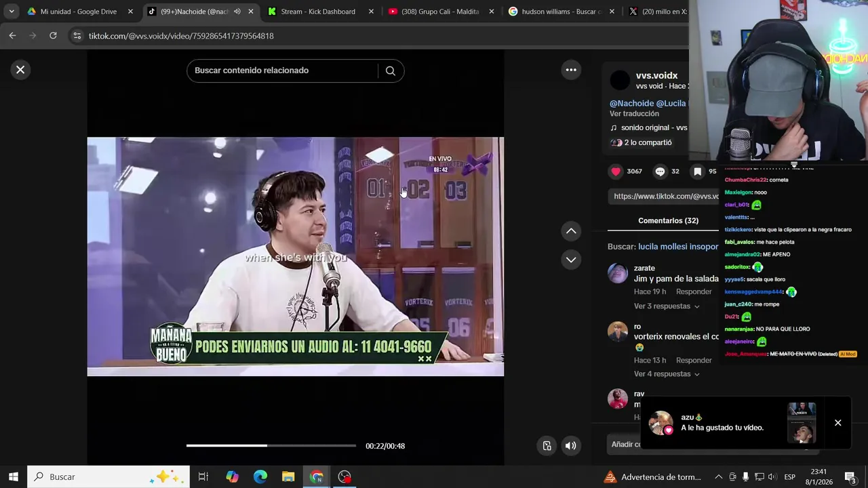
Task: Click Ver traducción
Action: pos(634,114)
